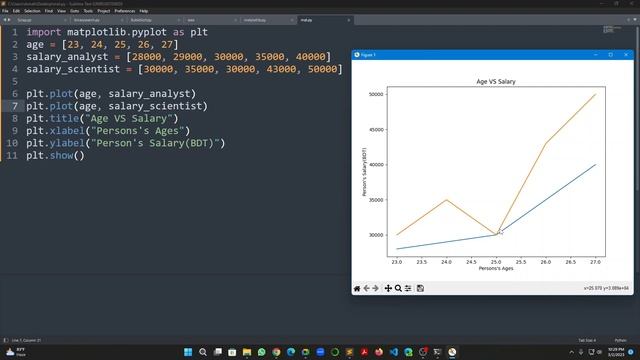
Task: Open the File menu in Sublime Text
Action: coord(5,11)
